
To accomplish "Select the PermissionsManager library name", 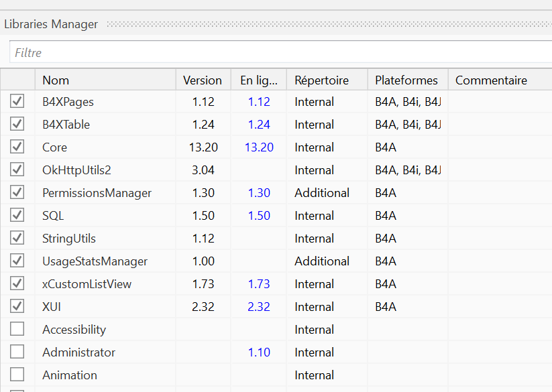I will point(97,193).
